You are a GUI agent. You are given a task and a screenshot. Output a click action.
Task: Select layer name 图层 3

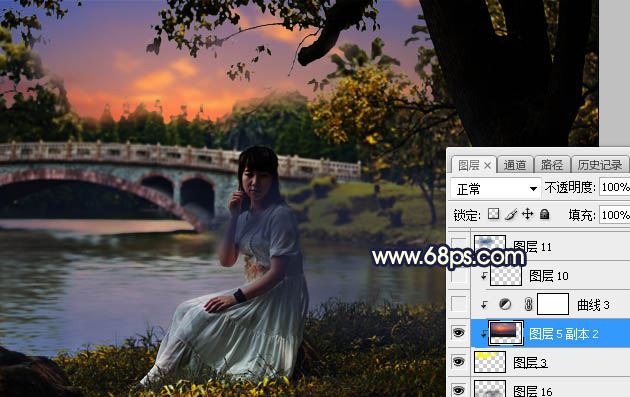pyautogui.click(x=530, y=363)
